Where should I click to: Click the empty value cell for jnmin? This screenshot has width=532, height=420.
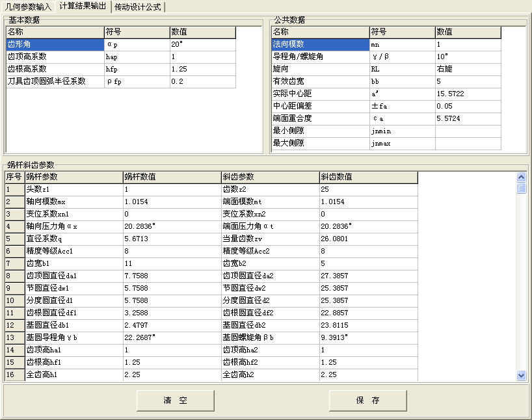point(468,131)
